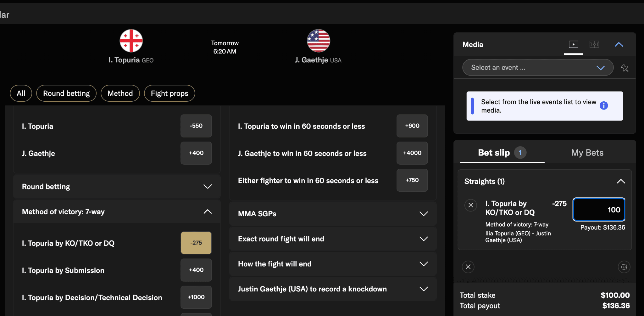This screenshot has width=644, height=316.
Task: Click the pin icon next to event selector
Action: click(x=625, y=68)
